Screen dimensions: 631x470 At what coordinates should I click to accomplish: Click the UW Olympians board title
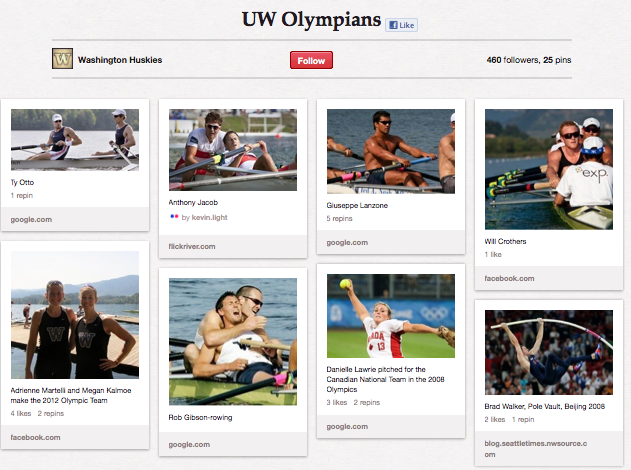pyautogui.click(x=311, y=19)
